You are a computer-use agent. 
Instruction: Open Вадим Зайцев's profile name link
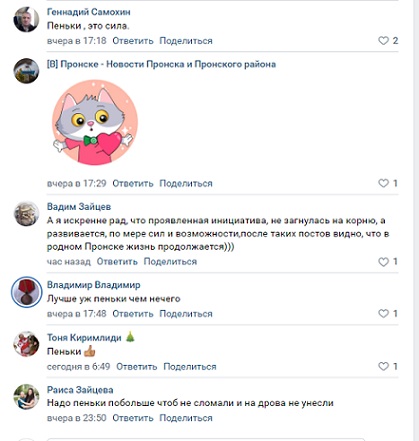79,207
